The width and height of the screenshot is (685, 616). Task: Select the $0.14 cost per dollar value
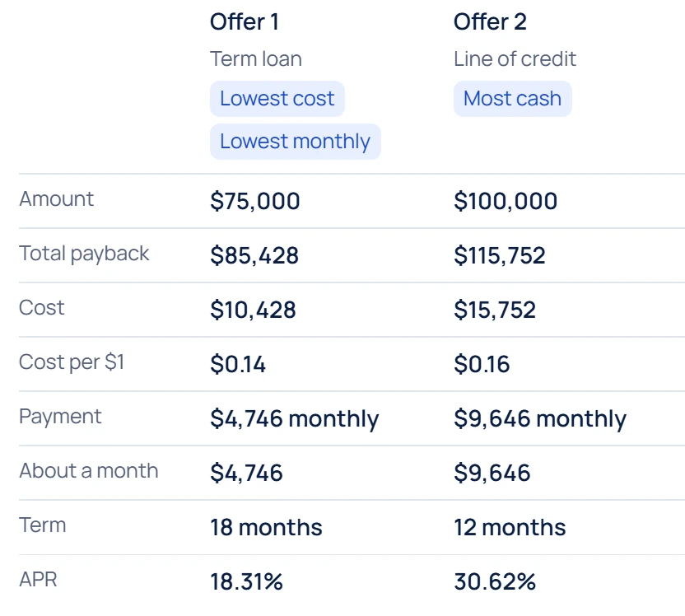(238, 364)
